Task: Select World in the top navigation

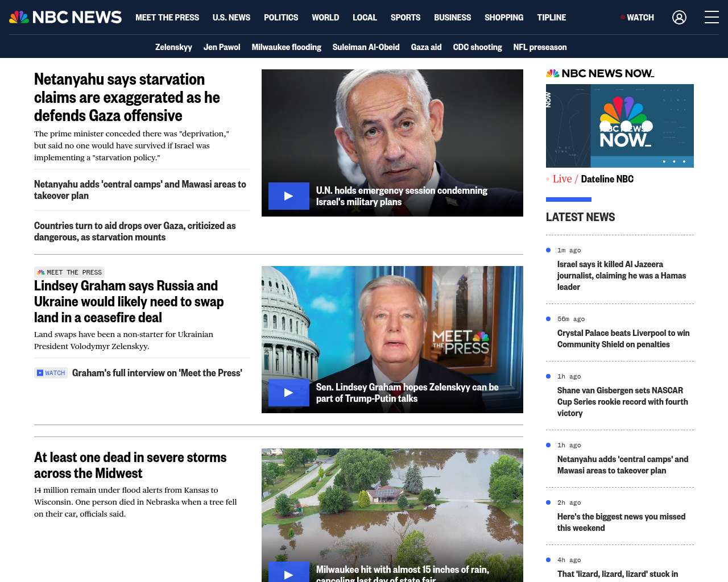Action: [x=325, y=18]
